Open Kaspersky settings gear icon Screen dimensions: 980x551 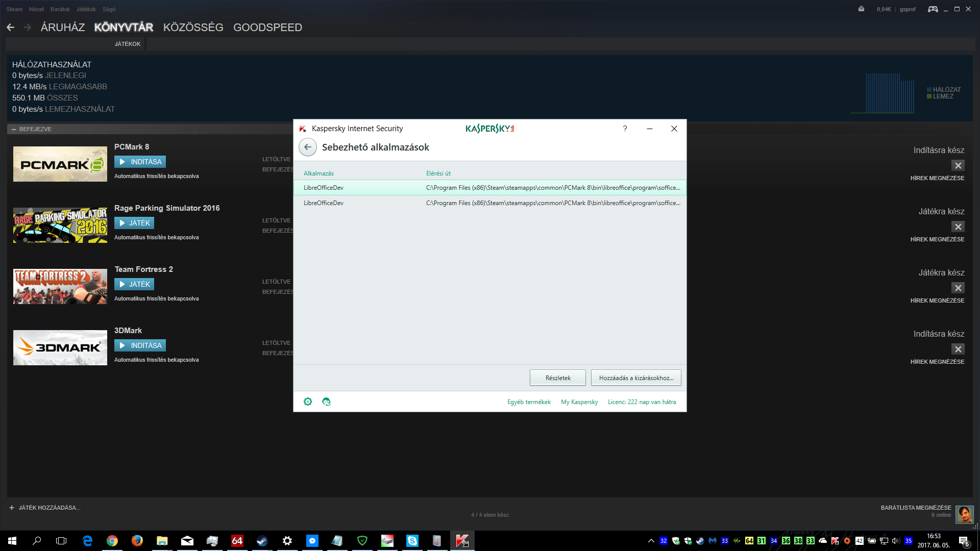tap(308, 402)
